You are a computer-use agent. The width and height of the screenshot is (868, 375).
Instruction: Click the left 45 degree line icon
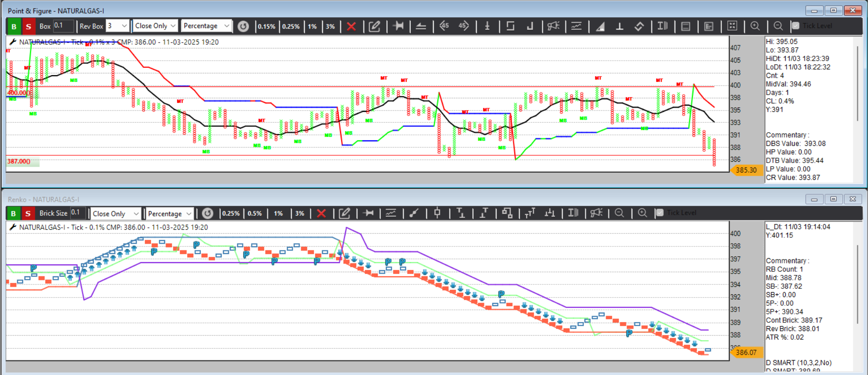444,26
